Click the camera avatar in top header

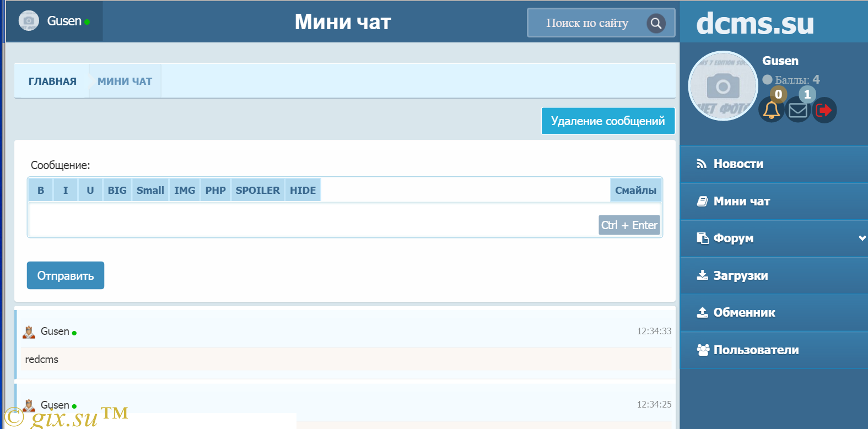pyautogui.click(x=29, y=21)
